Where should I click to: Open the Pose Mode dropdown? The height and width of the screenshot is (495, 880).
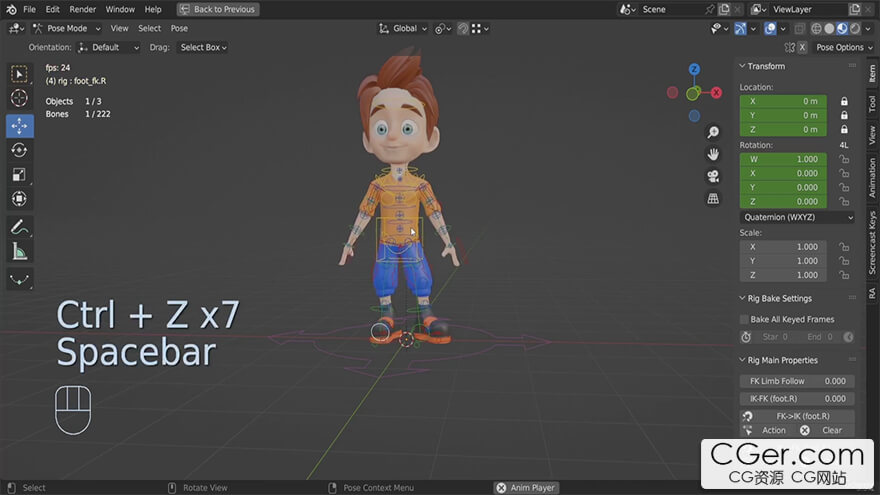(65, 28)
